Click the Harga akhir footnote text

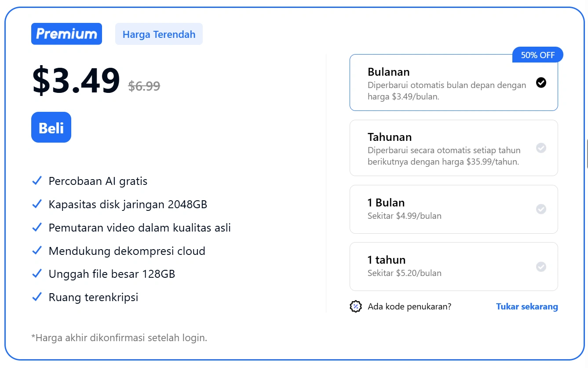tap(119, 338)
